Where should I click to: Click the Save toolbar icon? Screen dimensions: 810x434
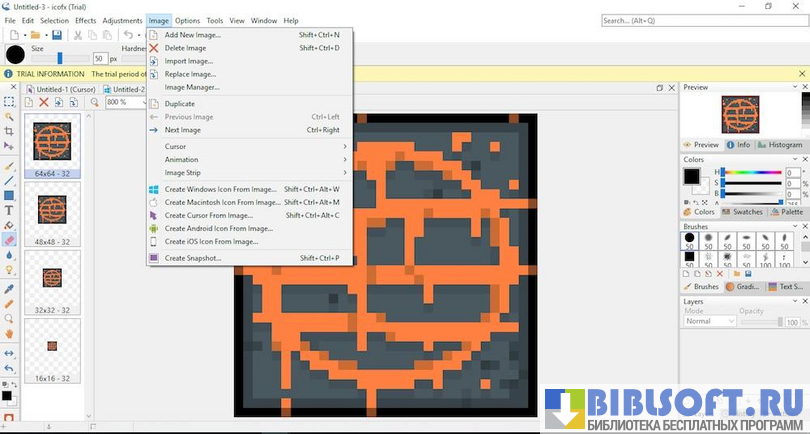[x=57, y=35]
